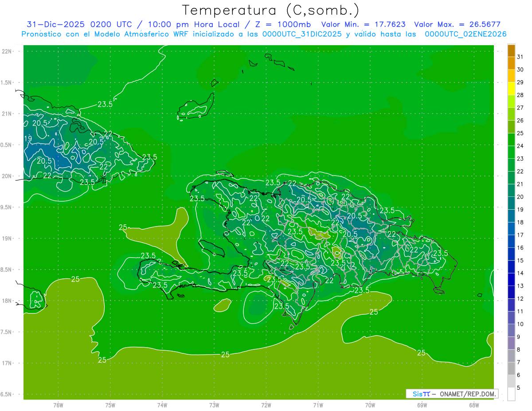Click the "14" label on the color scale

tap(520, 273)
